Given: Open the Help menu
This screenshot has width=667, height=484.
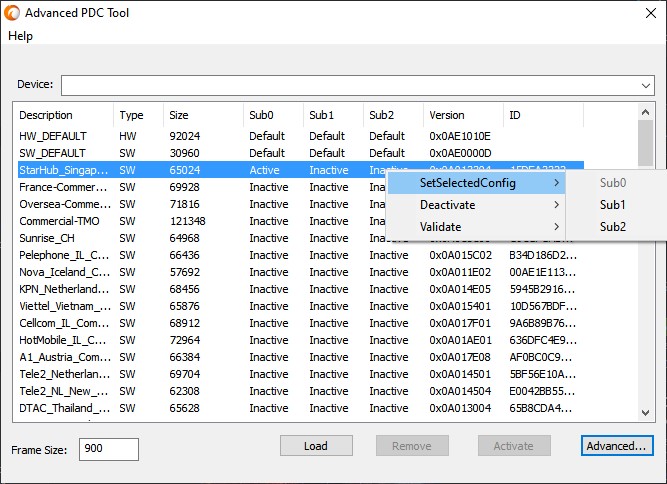Looking at the screenshot, I should pos(20,36).
